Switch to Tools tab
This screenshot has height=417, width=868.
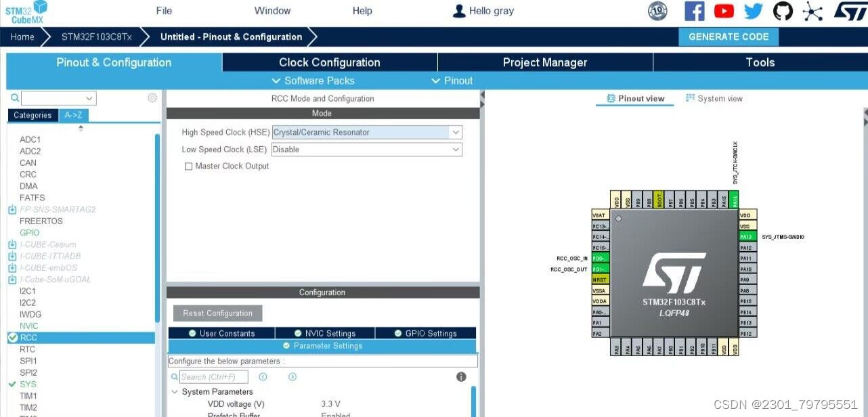click(760, 62)
